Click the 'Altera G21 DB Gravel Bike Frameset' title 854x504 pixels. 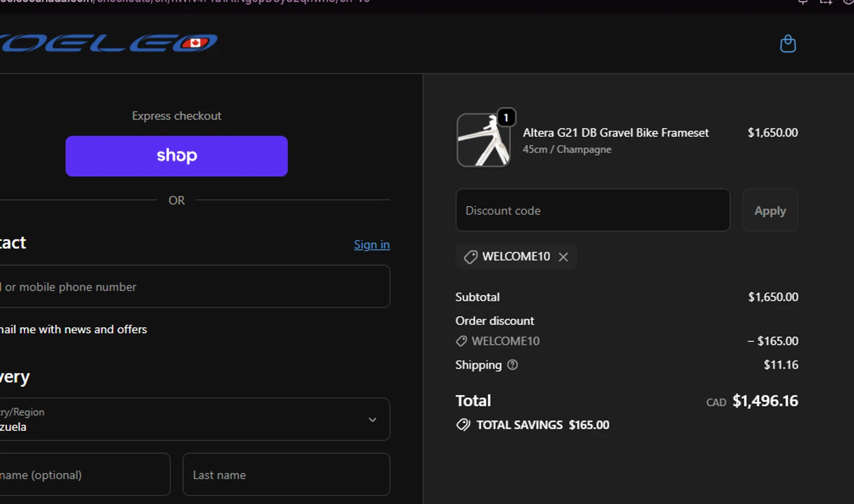point(615,133)
